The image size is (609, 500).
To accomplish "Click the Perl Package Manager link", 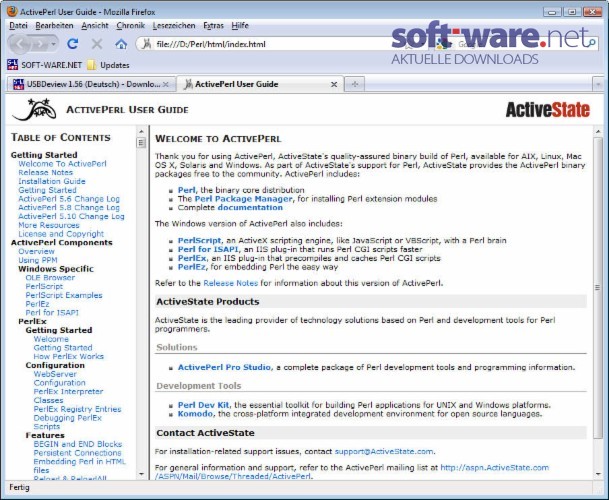I will (244, 199).
